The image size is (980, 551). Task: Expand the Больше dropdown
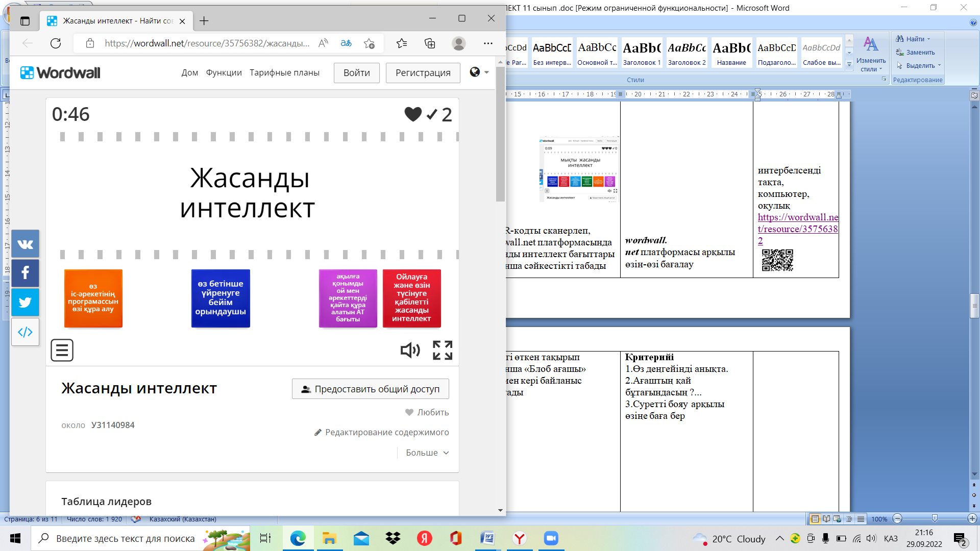(428, 453)
